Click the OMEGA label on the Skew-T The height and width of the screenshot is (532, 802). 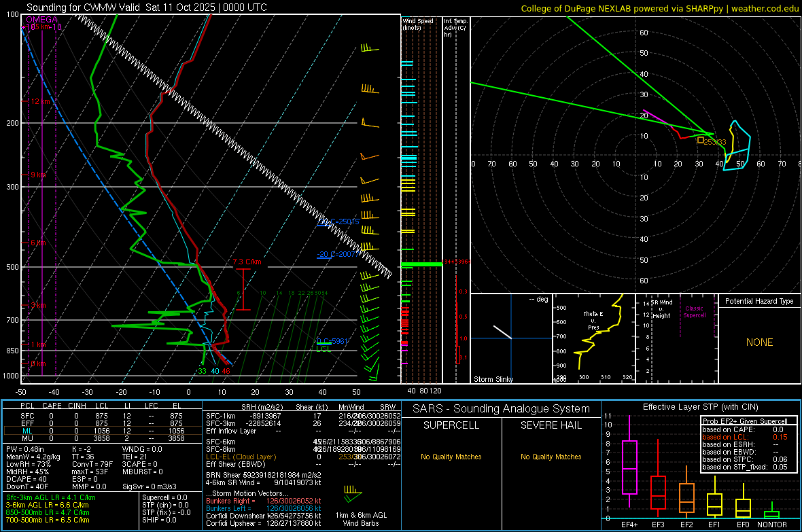[42, 20]
